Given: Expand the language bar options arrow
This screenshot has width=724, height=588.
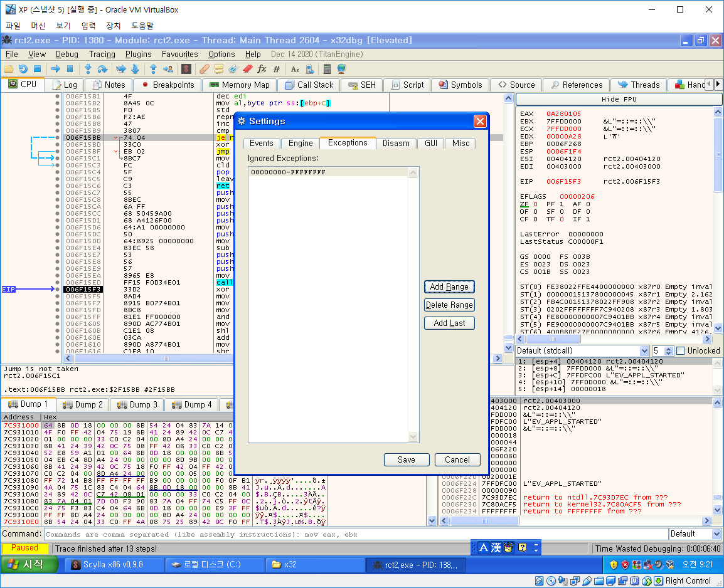Looking at the screenshot, I should click(536, 547).
